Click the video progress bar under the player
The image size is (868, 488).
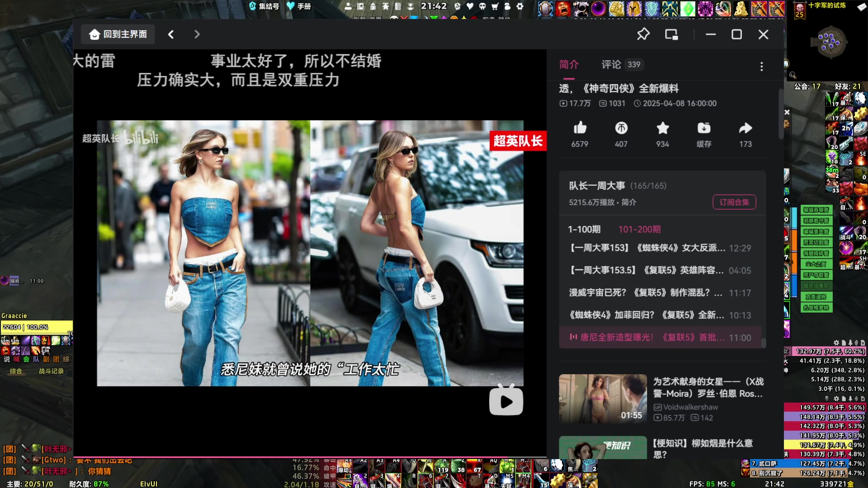(x=310, y=457)
